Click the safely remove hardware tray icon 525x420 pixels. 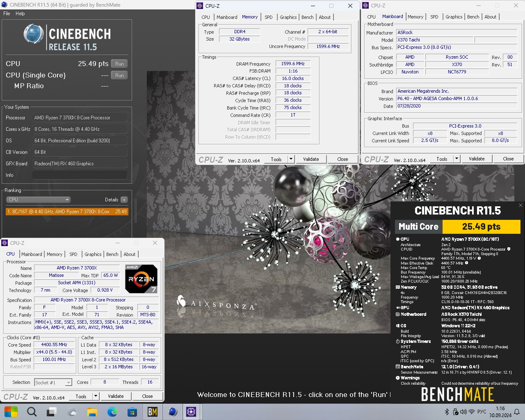455,411
